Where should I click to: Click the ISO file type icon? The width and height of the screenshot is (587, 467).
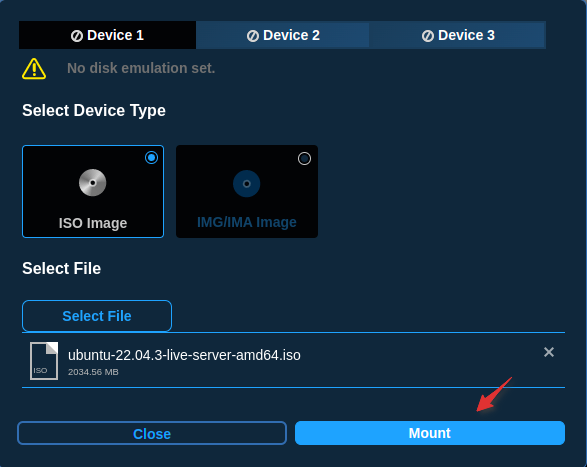point(44,361)
